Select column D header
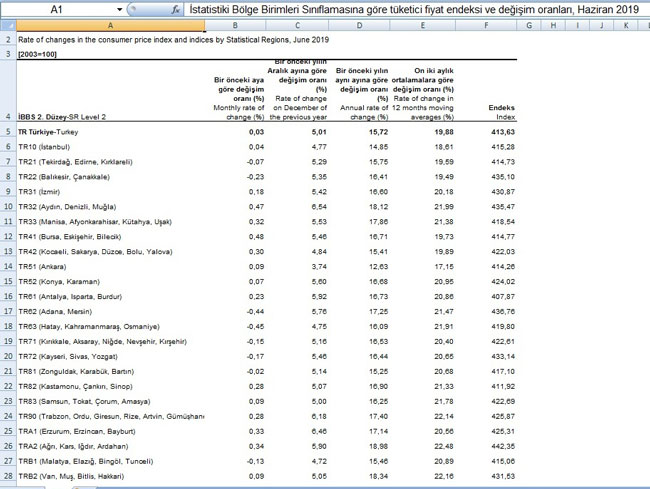Viewport: 650px width, 489px height. (x=359, y=25)
